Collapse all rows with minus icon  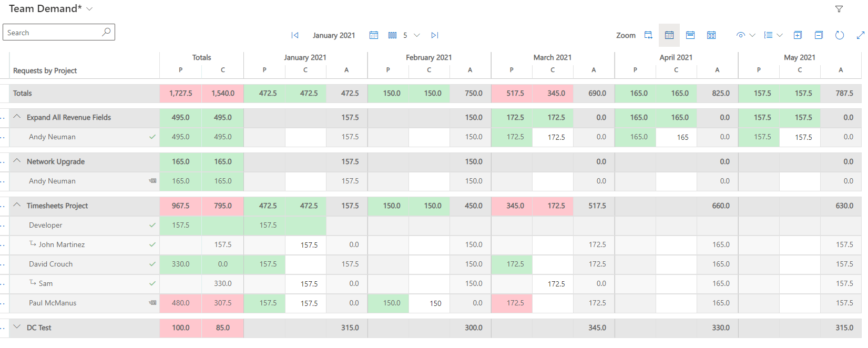click(819, 35)
